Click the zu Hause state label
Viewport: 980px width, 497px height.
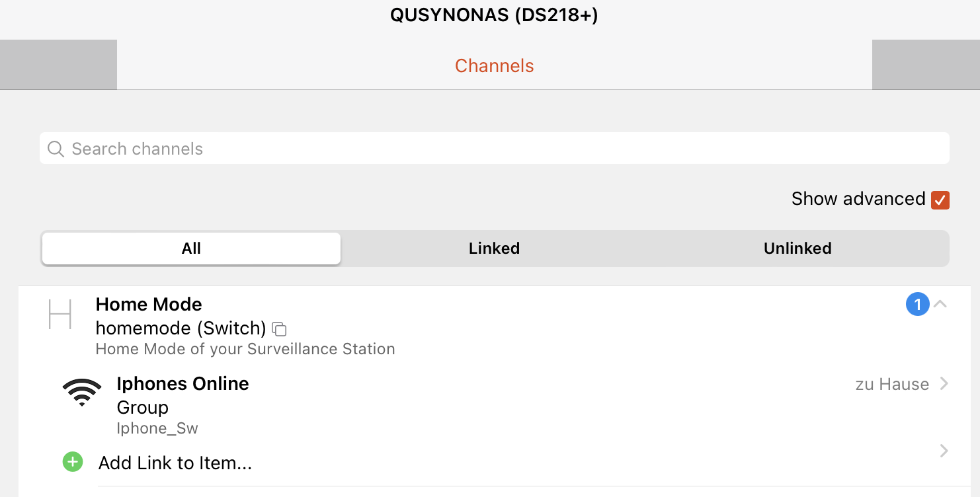click(x=892, y=385)
